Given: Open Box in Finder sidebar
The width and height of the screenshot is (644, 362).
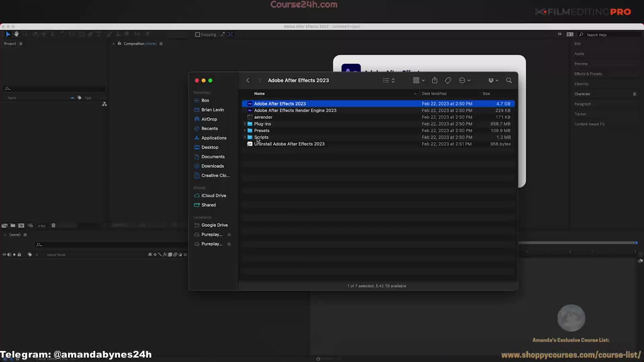Looking at the screenshot, I should 205,101.
